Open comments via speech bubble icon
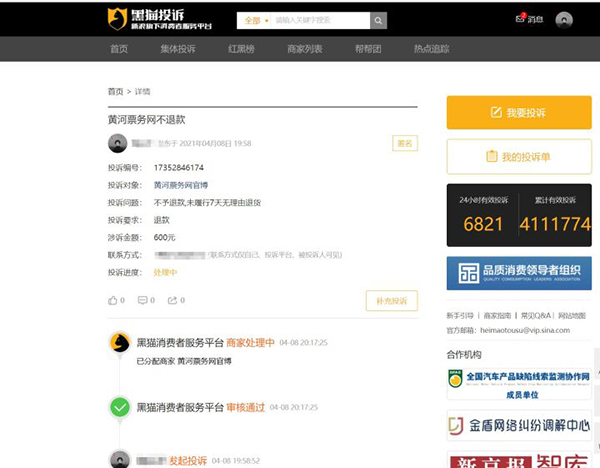This screenshot has width=600, height=468. click(x=142, y=300)
